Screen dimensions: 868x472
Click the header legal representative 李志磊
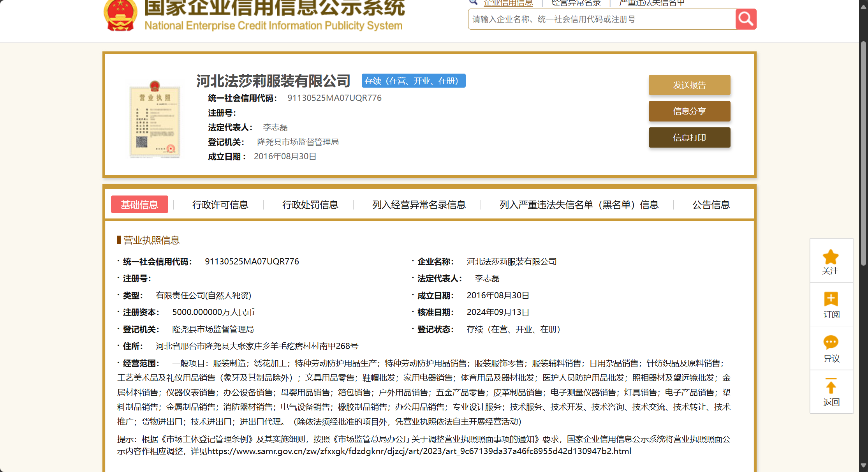click(275, 127)
